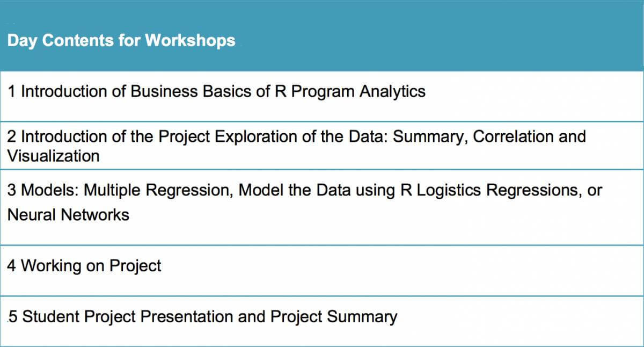The width and height of the screenshot is (644, 347).
Task: Click 'Neural Networks' text
Action: [x=68, y=215]
